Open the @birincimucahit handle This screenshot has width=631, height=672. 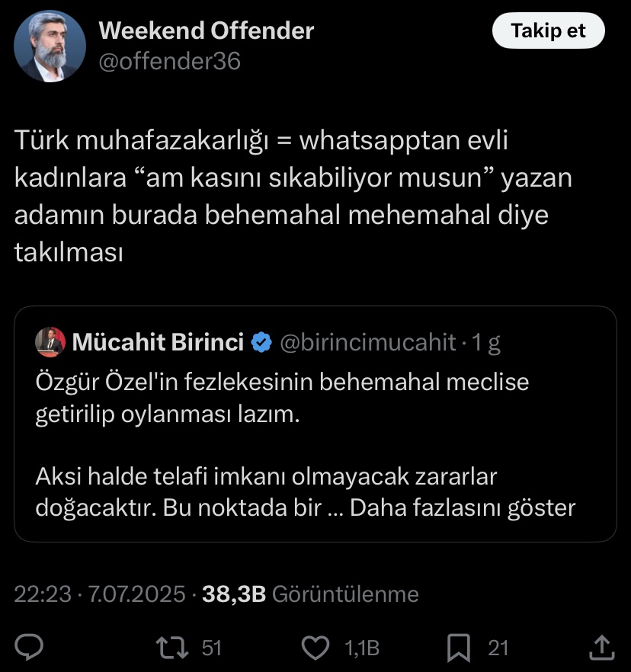coord(368,342)
